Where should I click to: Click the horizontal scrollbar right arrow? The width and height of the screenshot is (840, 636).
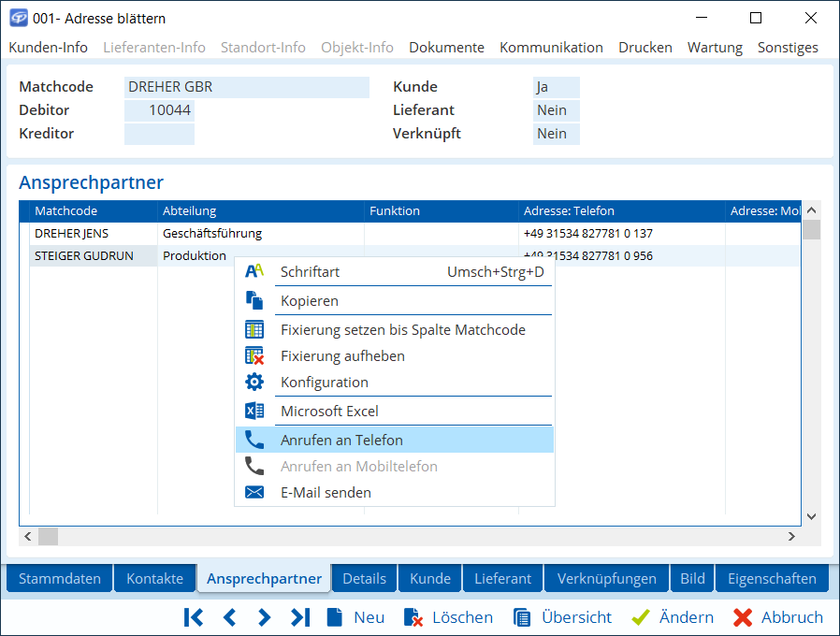(x=791, y=537)
